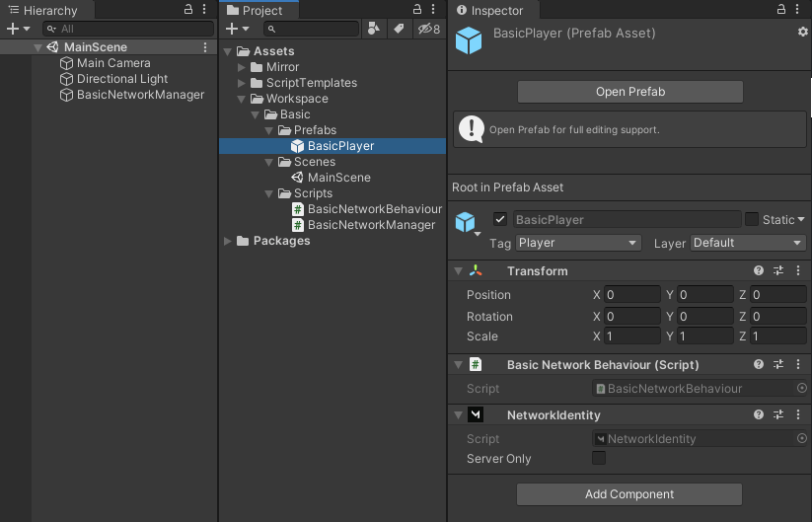The width and height of the screenshot is (812, 522).
Task: Click the Directional Light cube icon
Action: [x=66, y=79]
